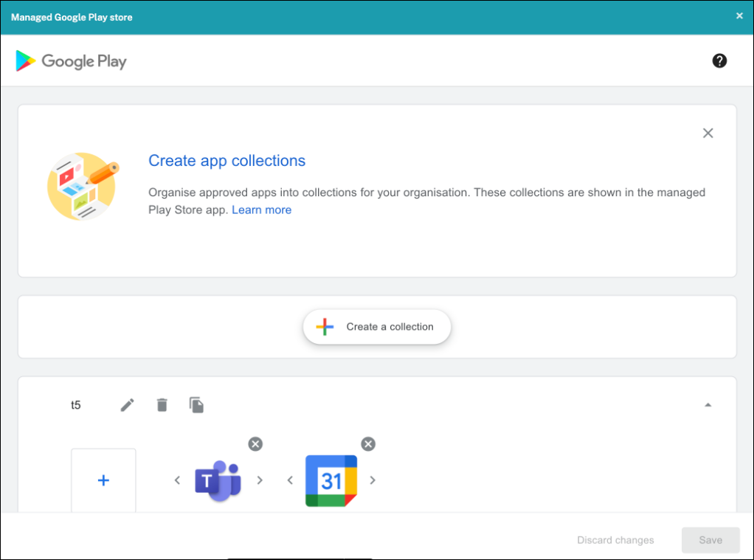Close the Managed Google Play store dialog

pyautogui.click(x=739, y=15)
